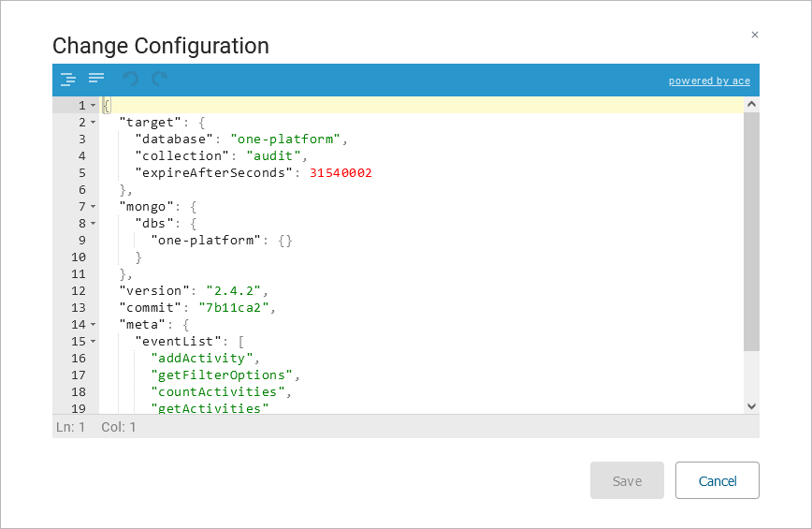Fold the "dbs" object on line 8
Image resolution: width=812 pixels, height=529 pixels.
pos(94,224)
